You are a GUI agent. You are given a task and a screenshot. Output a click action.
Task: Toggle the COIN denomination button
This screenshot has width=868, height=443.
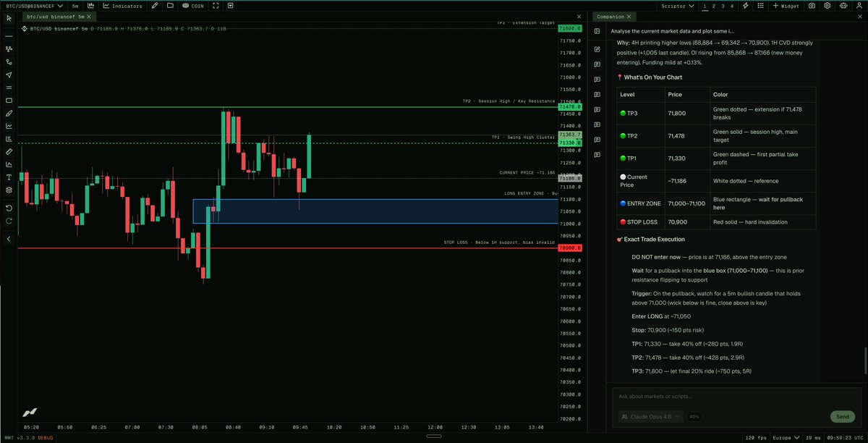pyautogui.click(x=192, y=6)
